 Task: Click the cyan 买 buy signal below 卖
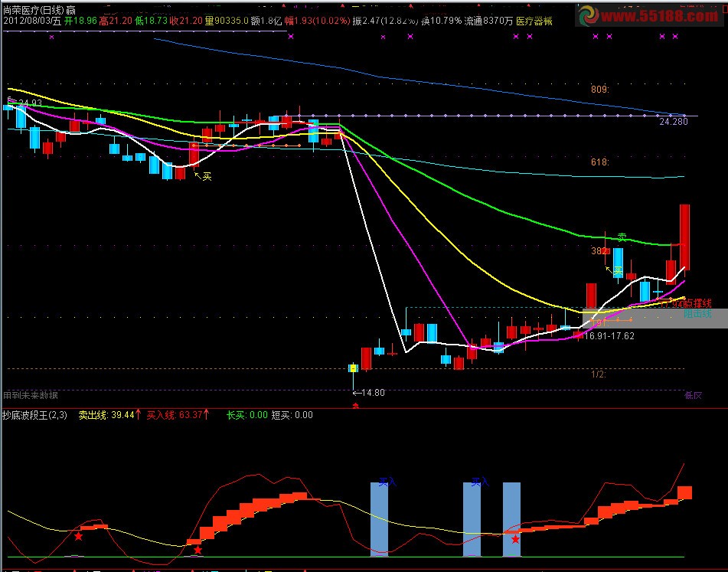pyautogui.click(x=618, y=270)
